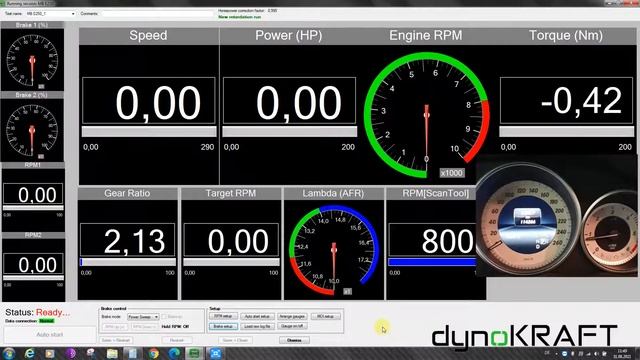Viewport: 640px width, 360px height.
Task: Click the instrument cluster camera thumbnail
Action: [x=557, y=216]
